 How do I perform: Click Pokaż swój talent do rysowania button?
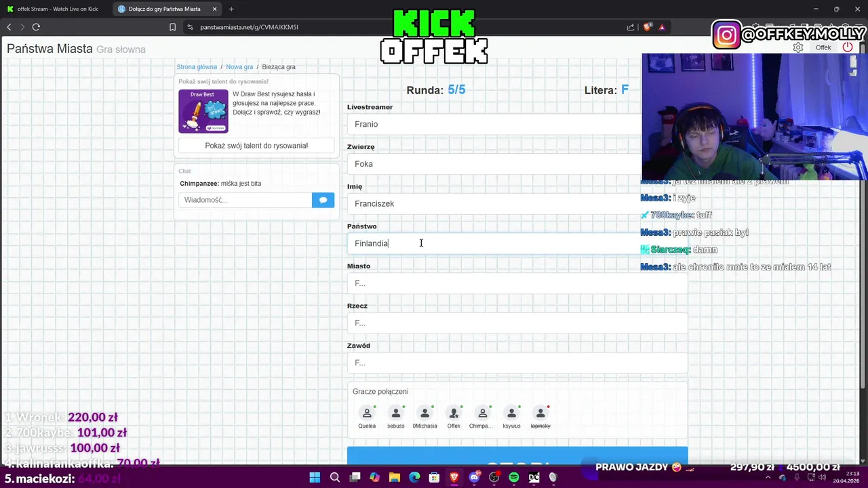click(256, 146)
